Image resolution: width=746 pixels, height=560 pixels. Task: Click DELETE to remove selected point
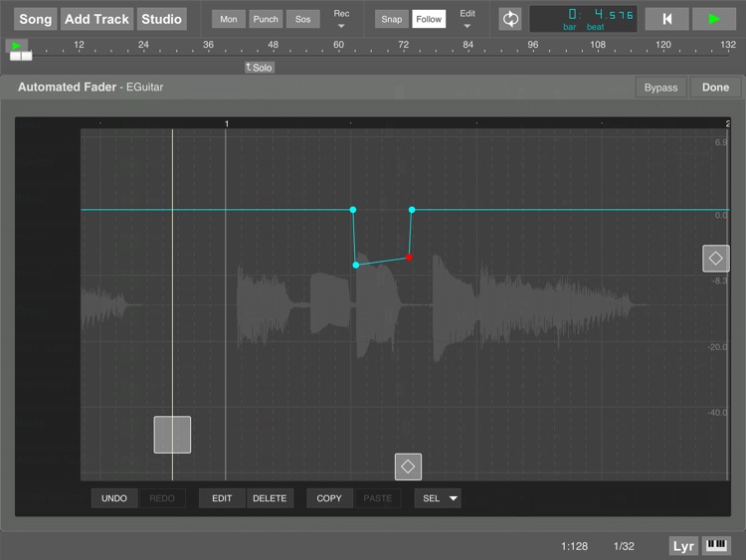click(x=270, y=498)
